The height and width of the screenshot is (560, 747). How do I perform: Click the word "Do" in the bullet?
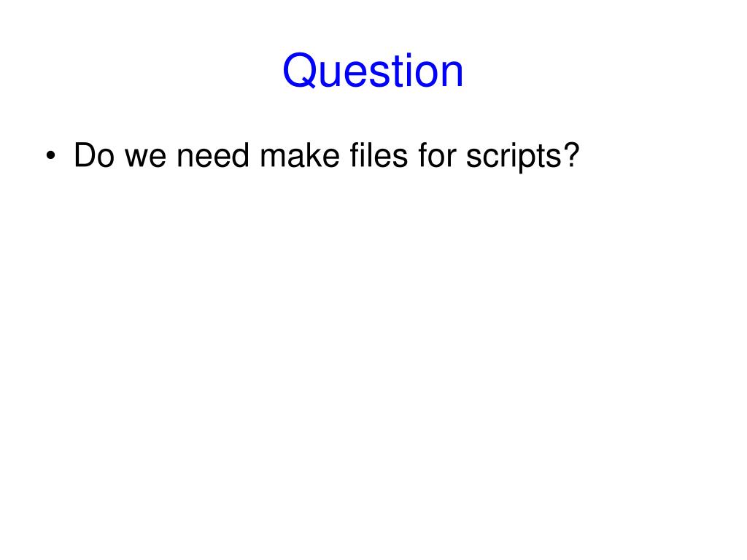tap(94, 155)
